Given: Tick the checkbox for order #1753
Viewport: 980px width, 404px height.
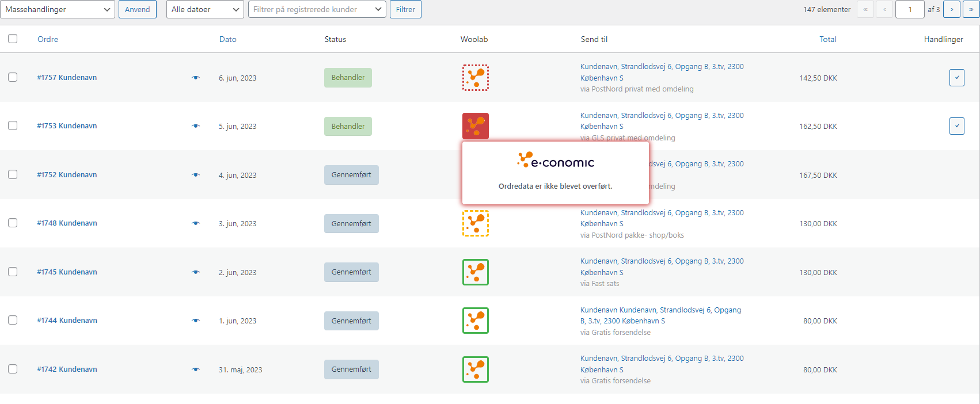Looking at the screenshot, I should (x=13, y=125).
